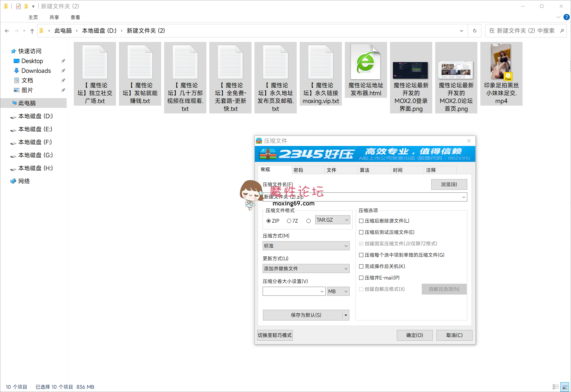Viewport: 571px width, 392px height.
Task: Enable 压缩并E-mail checkbox
Action: [x=361, y=278]
